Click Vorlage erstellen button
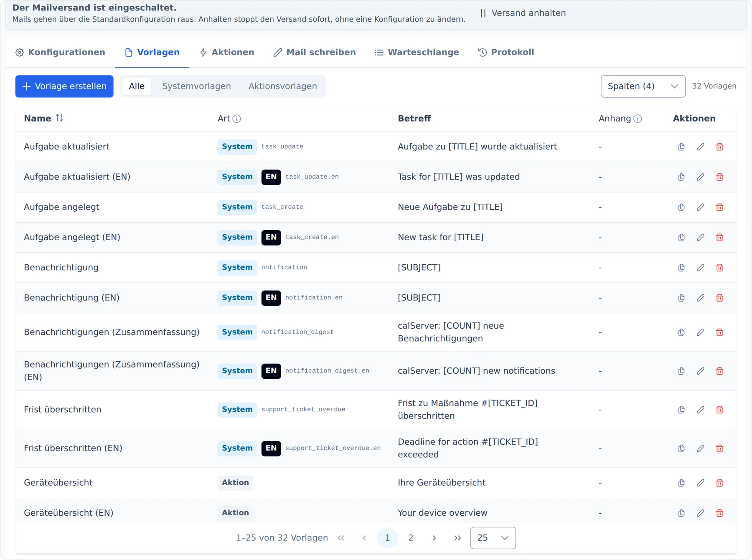The height and width of the screenshot is (560, 752). point(64,86)
